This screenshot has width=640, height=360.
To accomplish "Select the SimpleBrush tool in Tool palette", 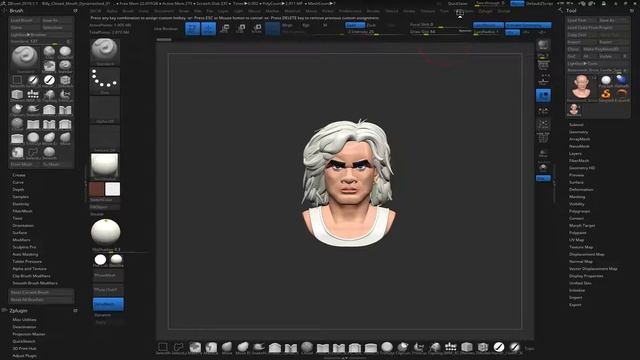I will (606, 94).
